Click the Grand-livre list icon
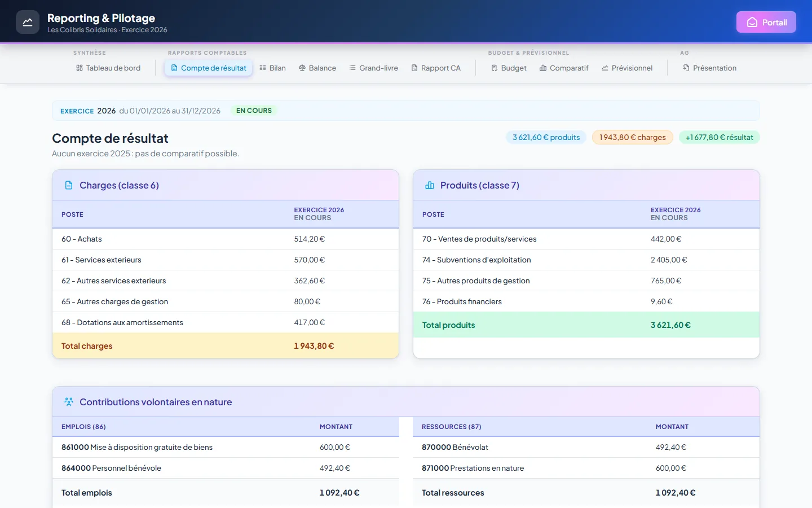The image size is (812, 508). (352, 68)
